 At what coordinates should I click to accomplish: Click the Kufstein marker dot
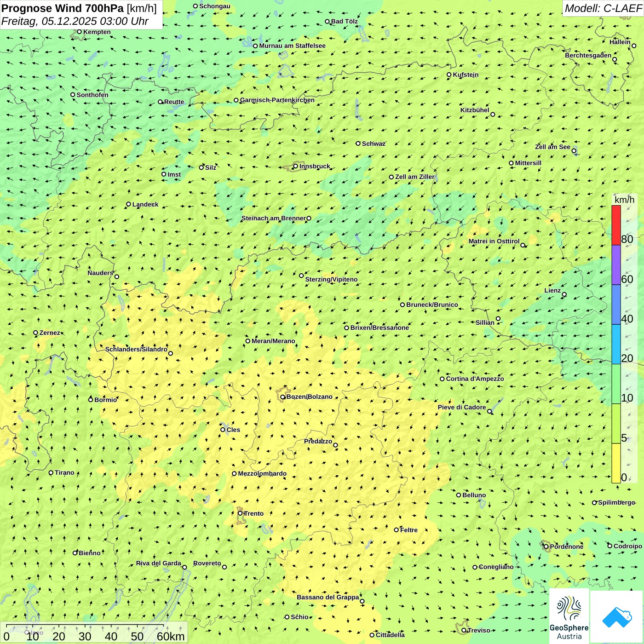(x=449, y=75)
